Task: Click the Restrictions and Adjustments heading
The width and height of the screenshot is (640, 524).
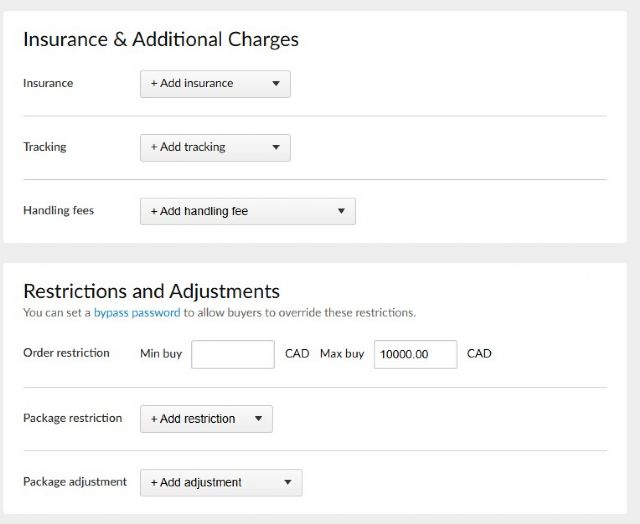Action: pos(151,291)
